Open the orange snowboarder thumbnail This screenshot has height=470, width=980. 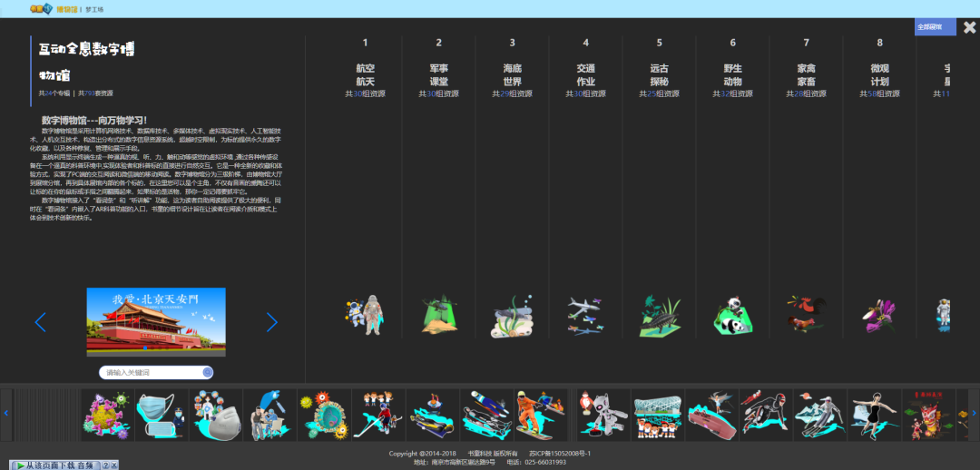click(x=541, y=415)
